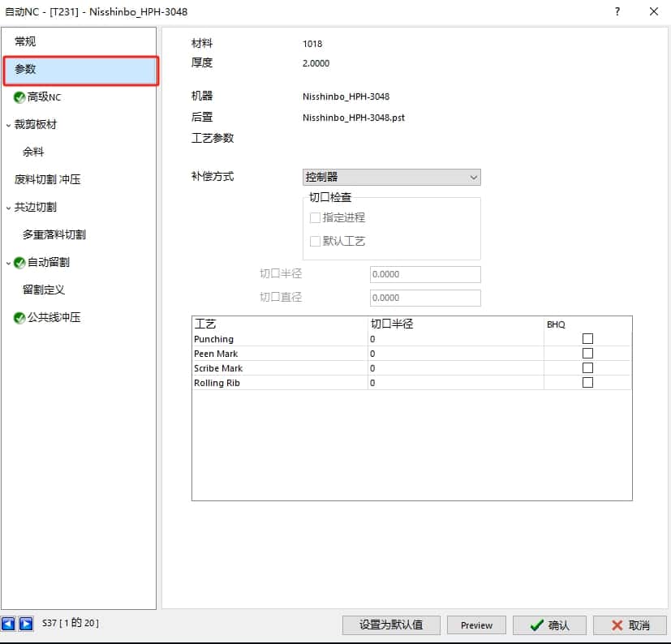Toggle BHQ checkbox for Peen Mark
The width and height of the screenshot is (671, 644).
click(587, 354)
